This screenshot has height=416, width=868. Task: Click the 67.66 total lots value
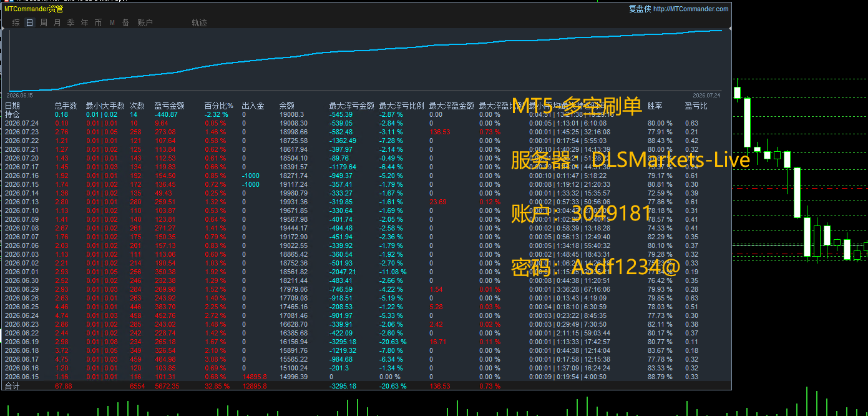click(64, 386)
